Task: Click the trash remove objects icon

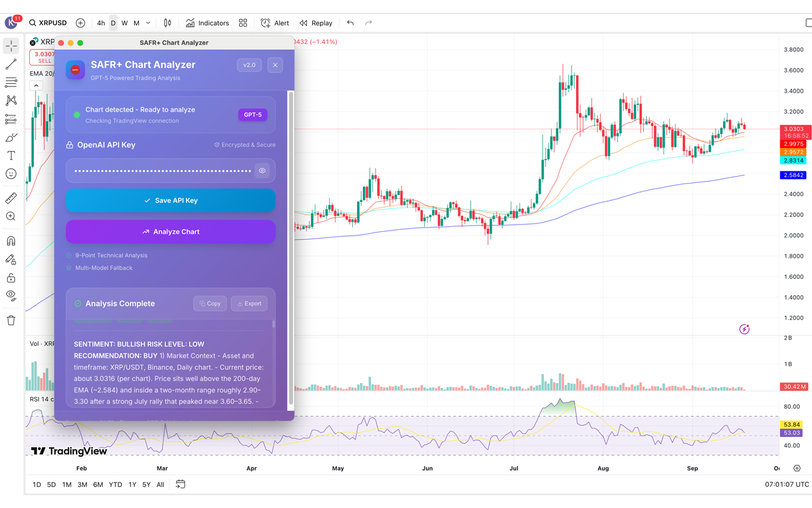Action: [x=11, y=321]
